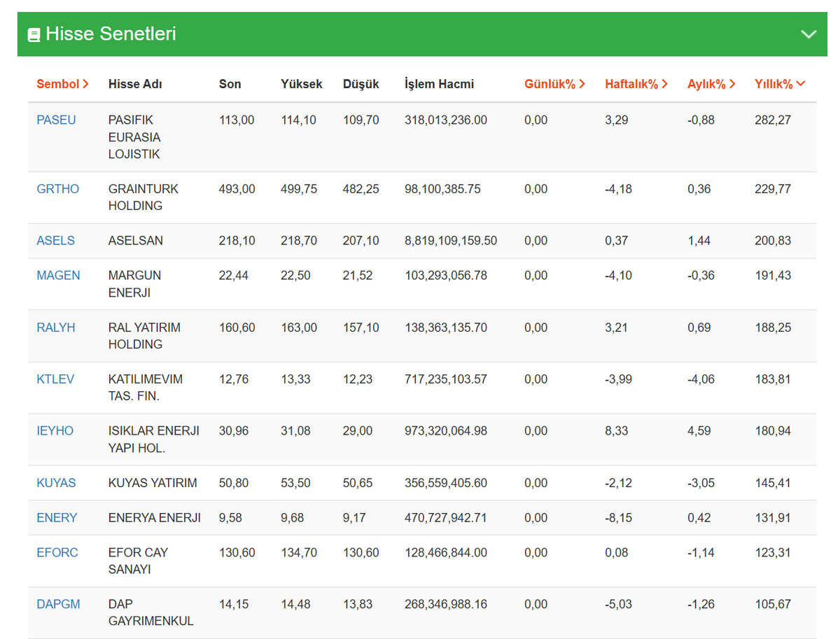Open the GRTHO stock link
Viewport: 840px width, 639px height.
(57, 189)
